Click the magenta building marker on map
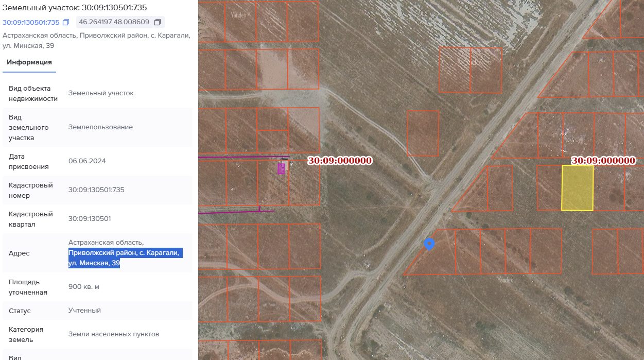 pos(281,168)
